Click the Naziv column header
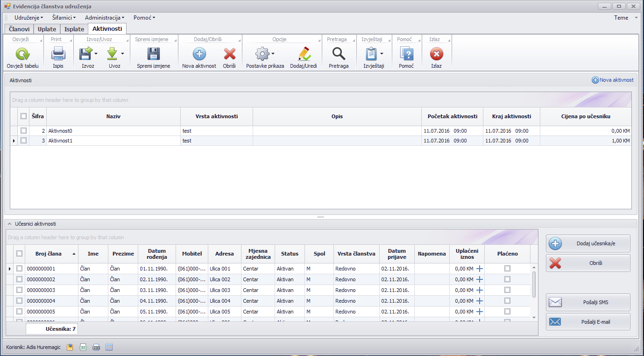The width and height of the screenshot is (644, 356). [x=113, y=116]
